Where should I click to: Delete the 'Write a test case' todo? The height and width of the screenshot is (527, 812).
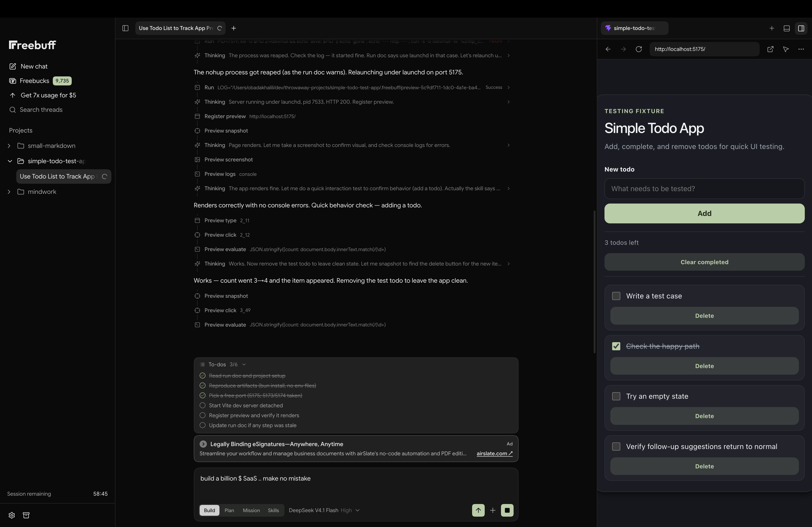coord(705,316)
